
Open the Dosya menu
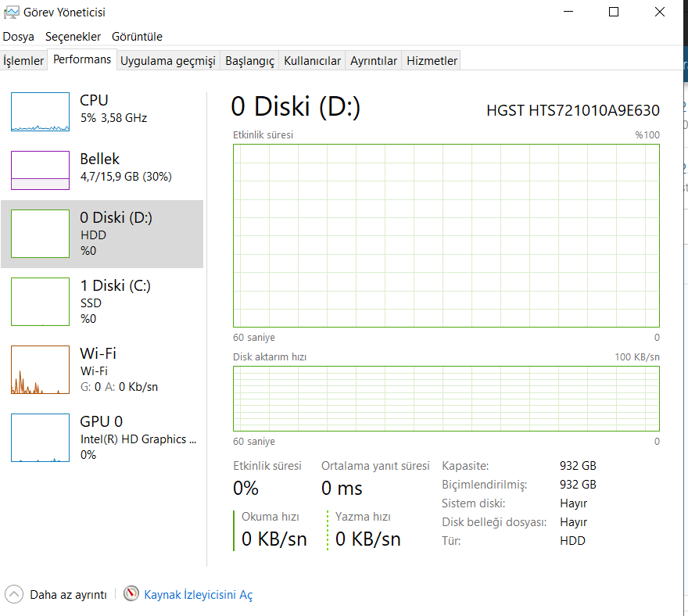click(19, 37)
